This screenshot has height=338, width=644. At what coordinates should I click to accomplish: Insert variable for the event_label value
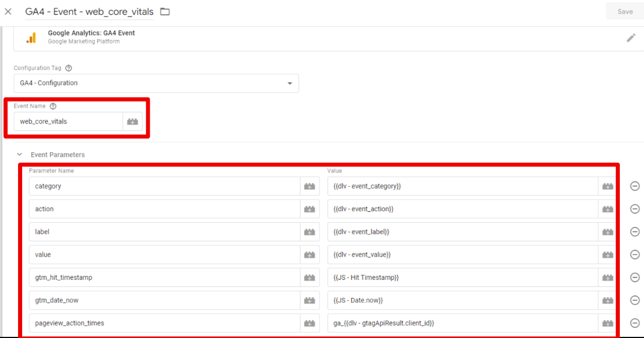(x=608, y=232)
